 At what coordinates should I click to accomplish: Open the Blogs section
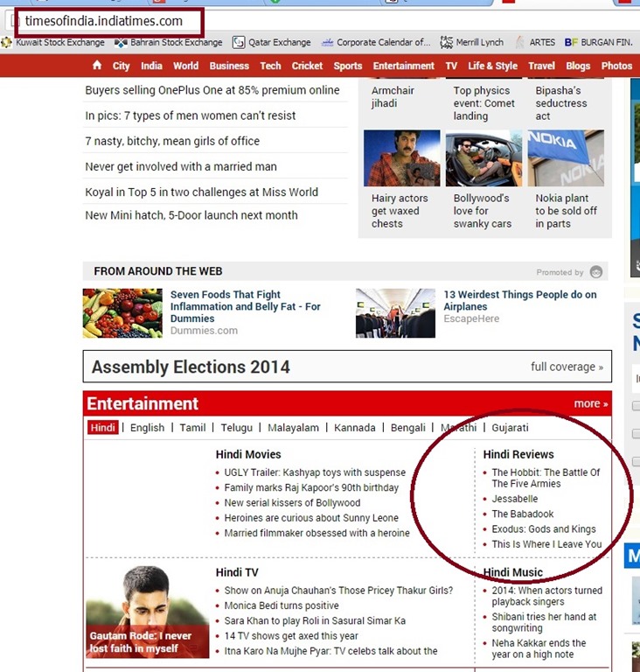[578, 66]
